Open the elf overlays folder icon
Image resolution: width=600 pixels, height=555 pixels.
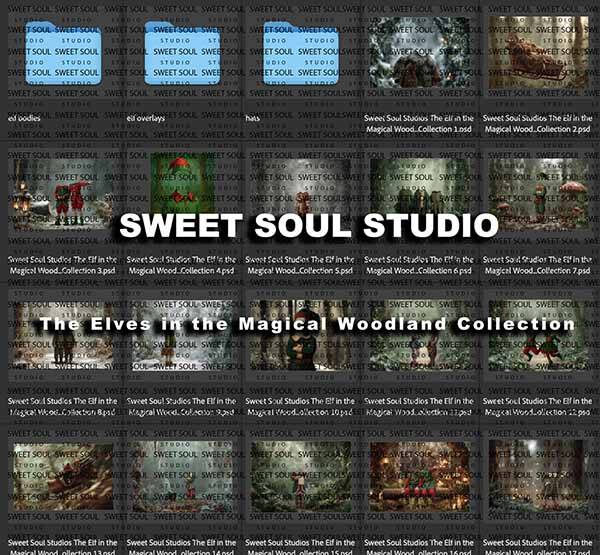pyautogui.click(x=182, y=53)
